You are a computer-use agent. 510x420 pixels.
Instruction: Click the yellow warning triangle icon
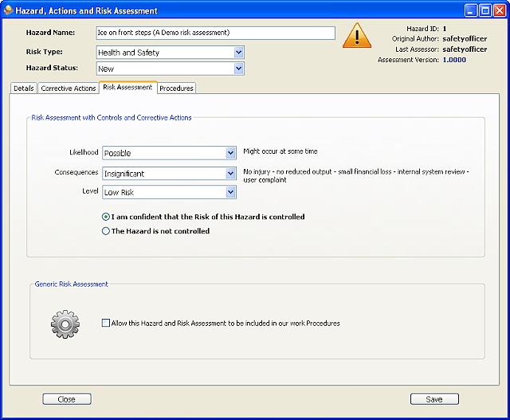(357, 35)
